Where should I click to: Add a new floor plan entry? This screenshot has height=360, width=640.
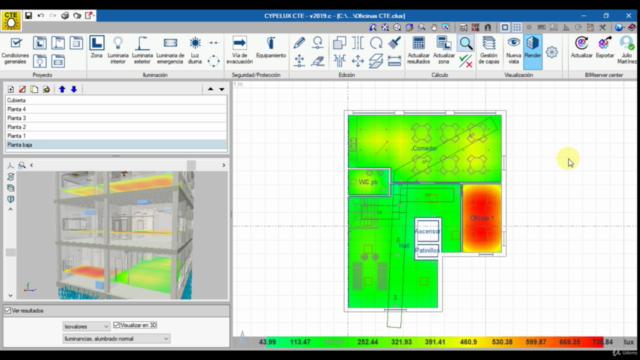click(x=11, y=89)
